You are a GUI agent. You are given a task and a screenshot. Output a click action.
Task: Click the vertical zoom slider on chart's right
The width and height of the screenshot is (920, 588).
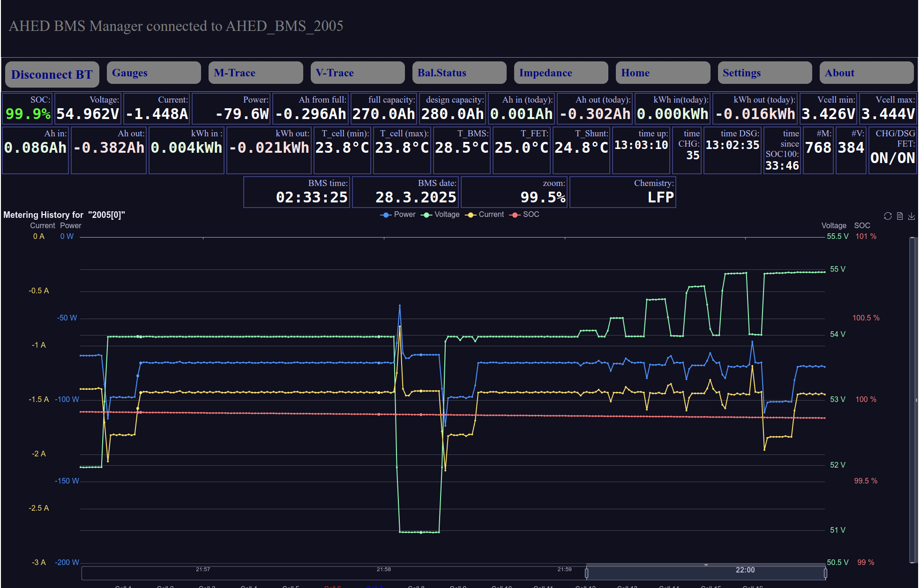[x=913, y=400]
